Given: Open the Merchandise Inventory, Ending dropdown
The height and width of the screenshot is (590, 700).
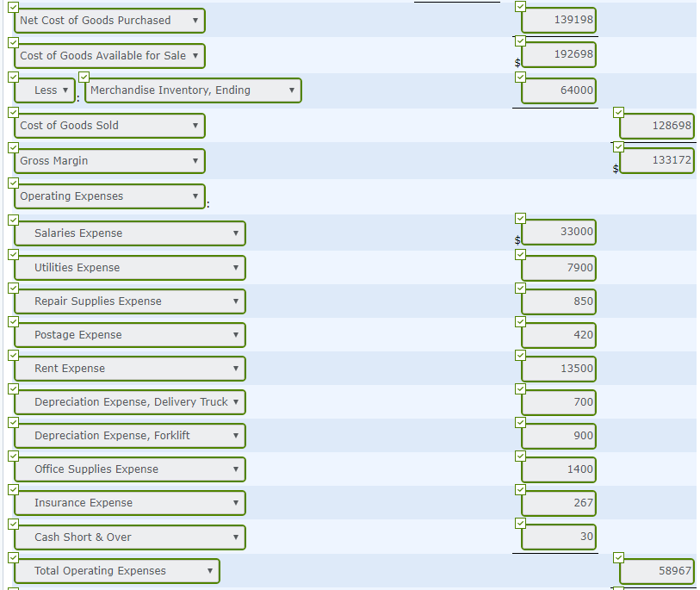Looking at the screenshot, I should pos(193,90).
